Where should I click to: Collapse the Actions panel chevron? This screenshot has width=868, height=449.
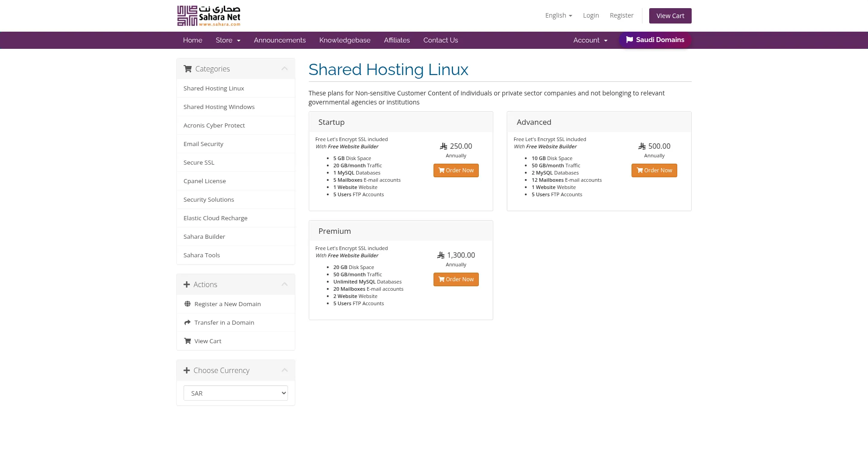coord(284,284)
